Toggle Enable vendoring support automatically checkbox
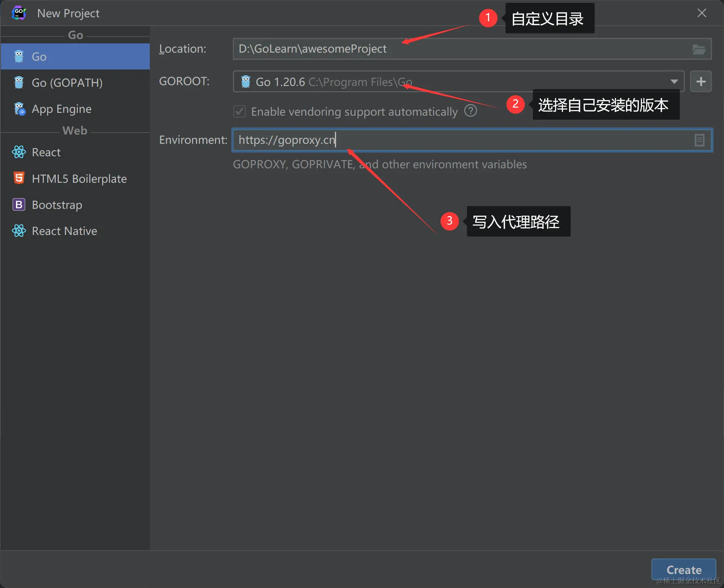Image resolution: width=724 pixels, height=588 pixels. click(x=239, y=111)
